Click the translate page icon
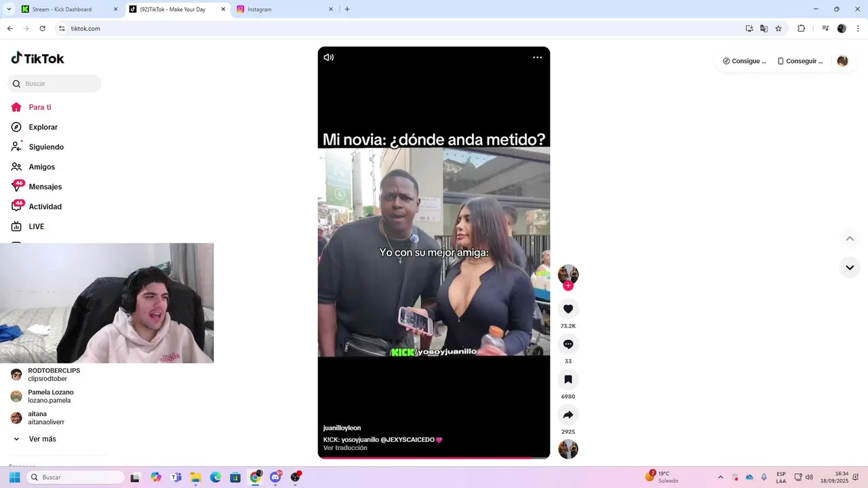 coord(764,28)
